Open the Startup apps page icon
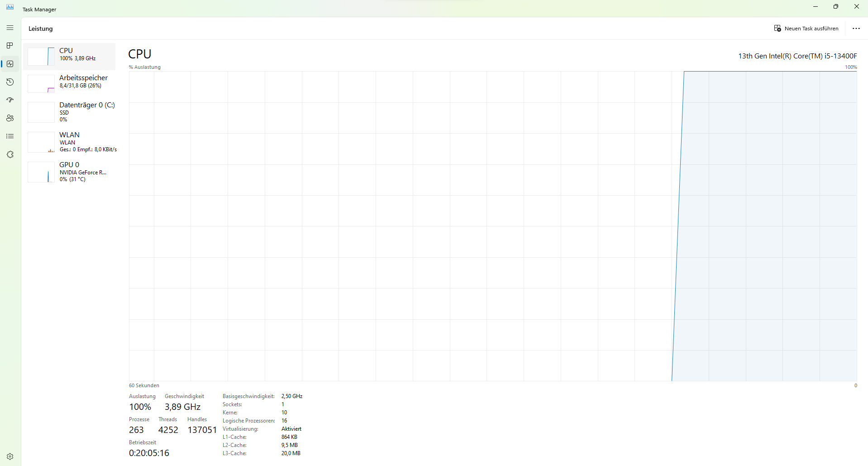The image size is (868, 466). [x=10, y=100]
